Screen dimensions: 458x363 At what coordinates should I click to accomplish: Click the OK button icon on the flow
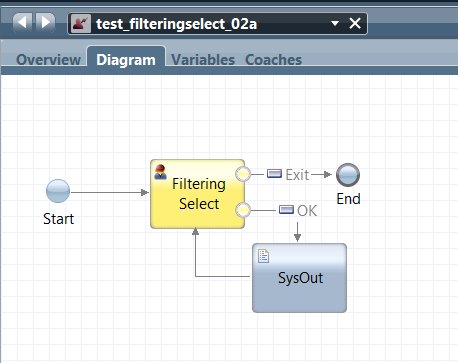point(286,210)
